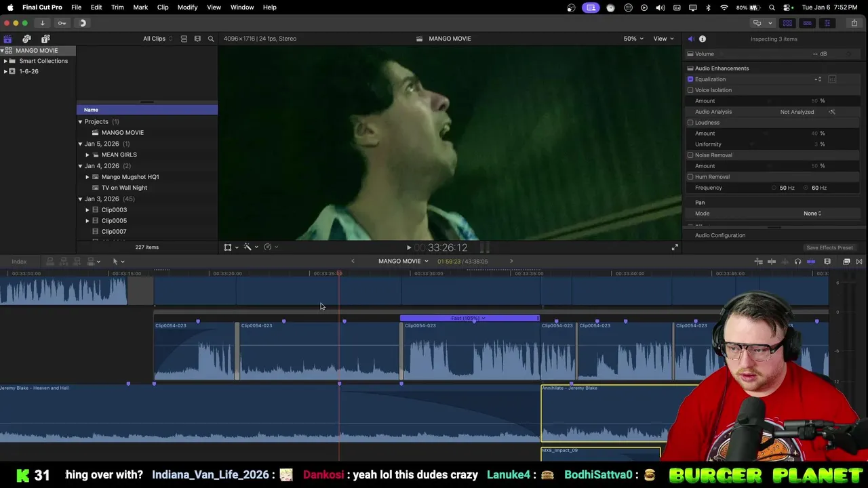The width and height of the screenshot is (868, 488).
Task: Open the Titles and Generators sidebar
Action: click(x=45, y=39)
